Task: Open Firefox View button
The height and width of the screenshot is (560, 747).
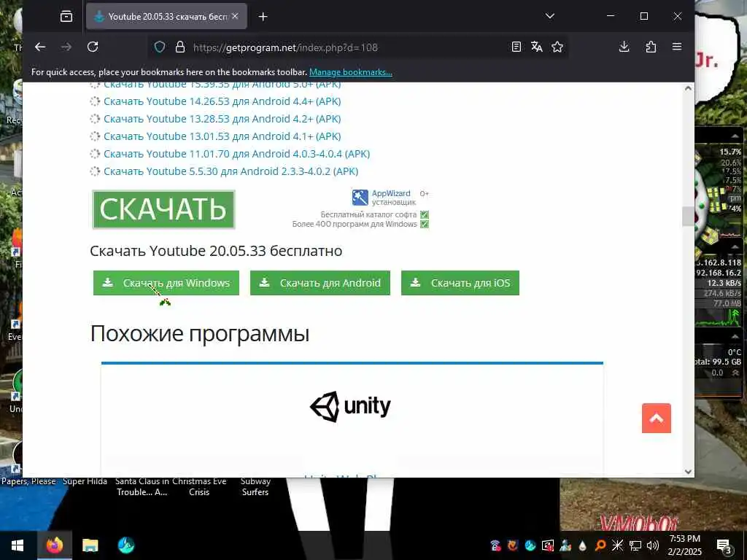Action: [x=66, y=17]
